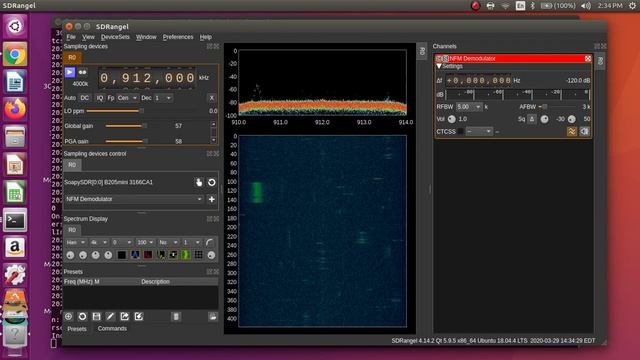Viewport: 640px width, 360px height.
Task: Open the 4k FFT size dropdown
Action: point(99,242)
